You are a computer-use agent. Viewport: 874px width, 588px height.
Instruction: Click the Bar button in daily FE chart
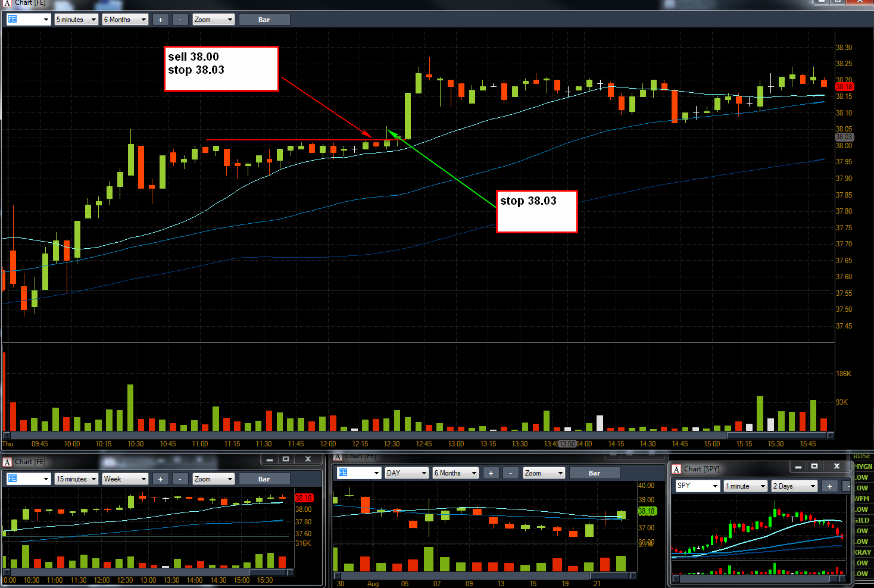point(595,473)
